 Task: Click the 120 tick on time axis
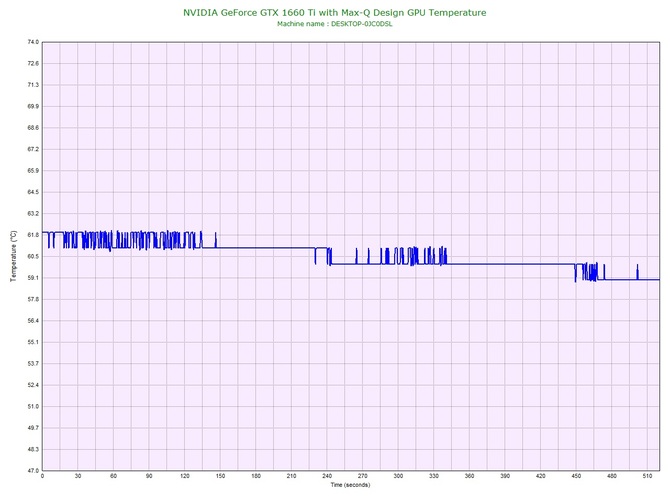point(185,476)
